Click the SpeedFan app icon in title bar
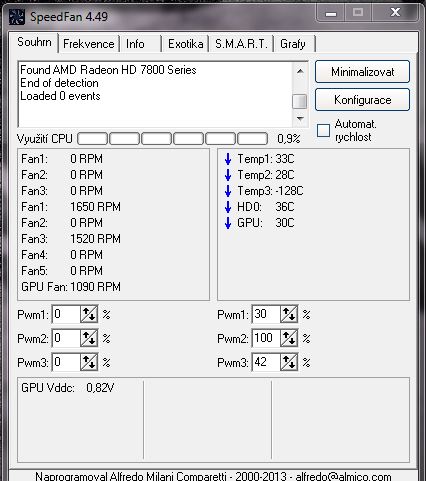The image size is (426, 481). [x=16, y=17]
